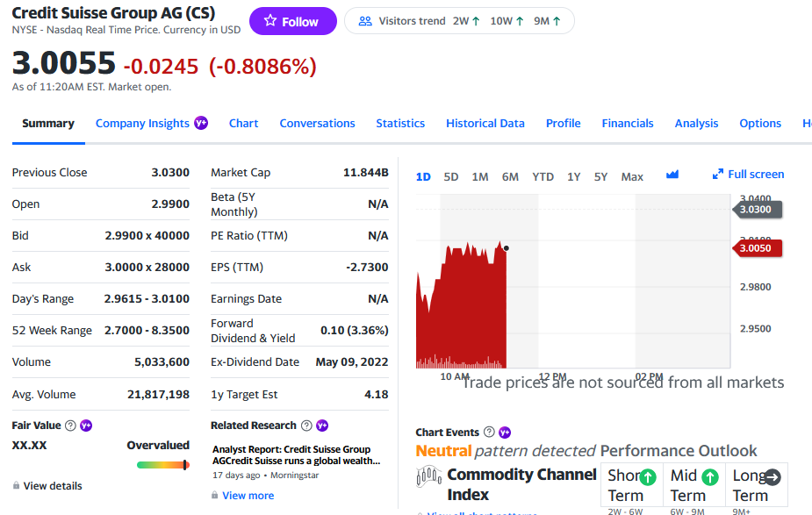The width and height of the screenshot is (812, 515).
Task: Click the Forward Dividend & Yield value
Action: (x=355, y=330)
